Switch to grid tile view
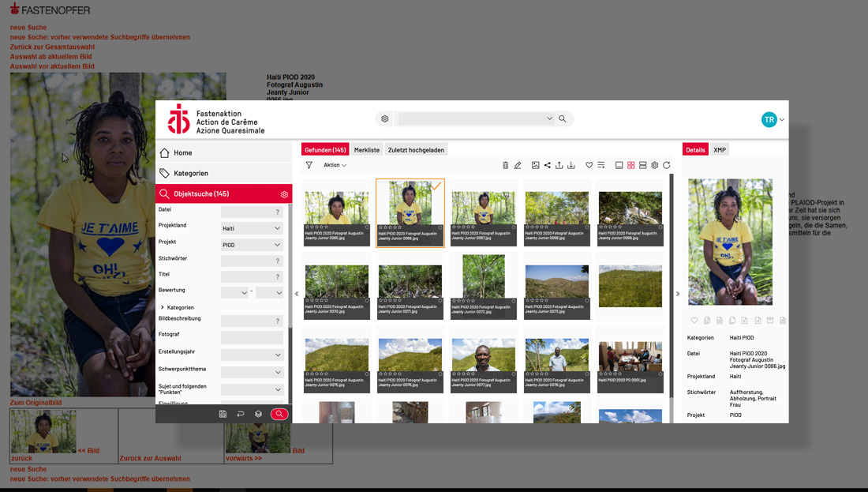This screenshot has height=492, width=868. 631,166
